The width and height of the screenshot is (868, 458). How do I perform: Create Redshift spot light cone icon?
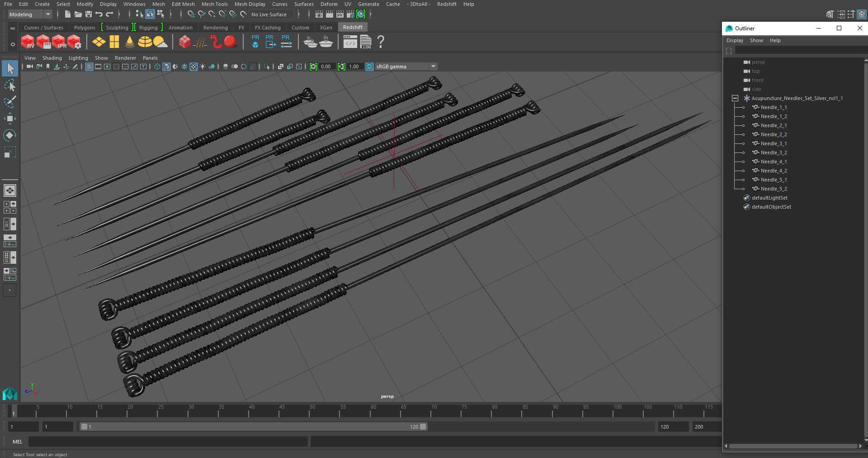click(130, 42)
